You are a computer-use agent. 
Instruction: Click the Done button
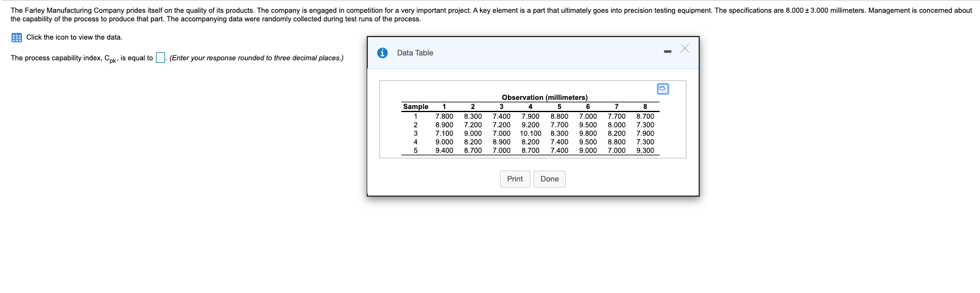point(549,179)
